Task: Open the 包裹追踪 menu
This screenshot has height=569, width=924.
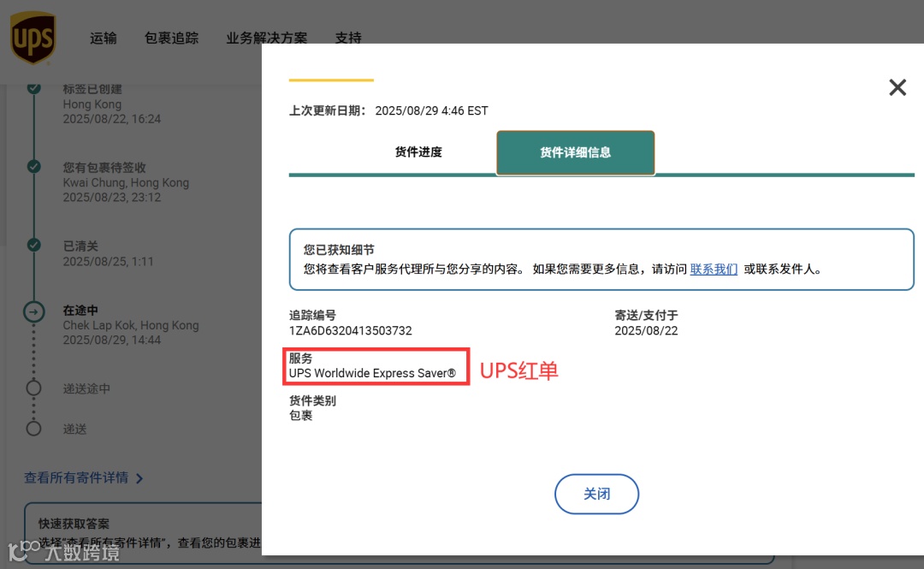Action: point(171,39)
